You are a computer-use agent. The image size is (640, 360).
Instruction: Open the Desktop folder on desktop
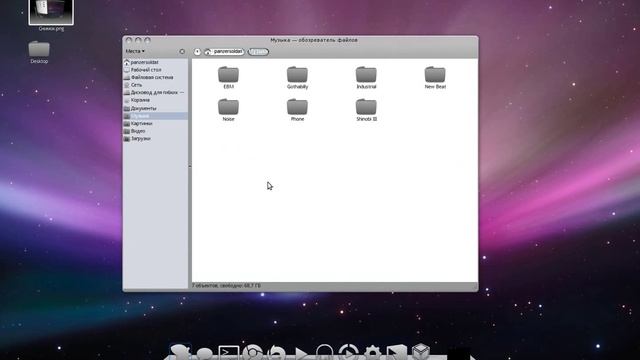pos(39,52)
